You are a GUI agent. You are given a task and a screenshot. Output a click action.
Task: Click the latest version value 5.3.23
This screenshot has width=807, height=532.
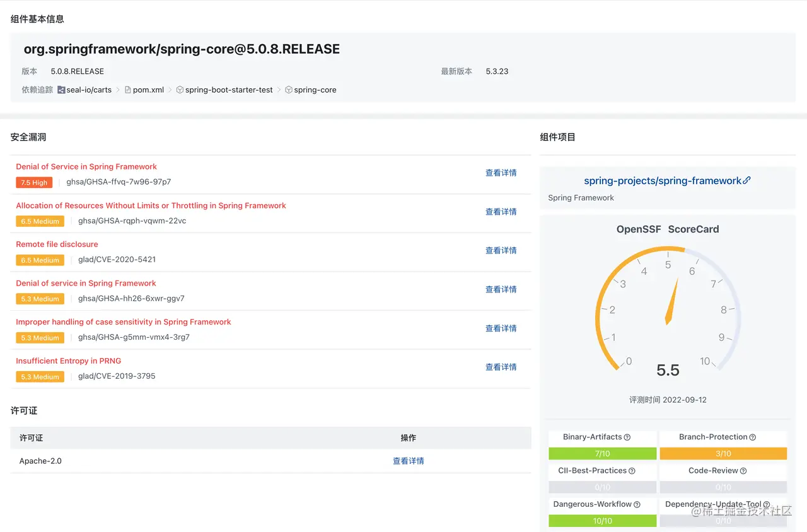tap(497, 71)
